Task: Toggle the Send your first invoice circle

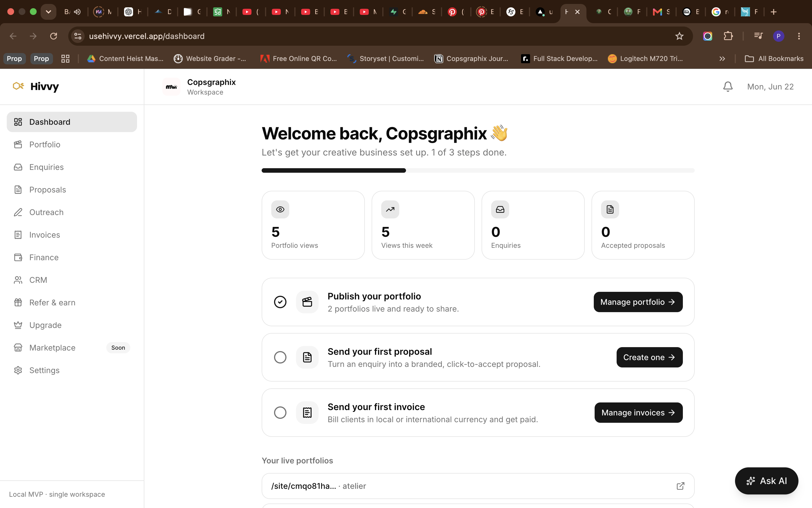Action: pos(280,413)
